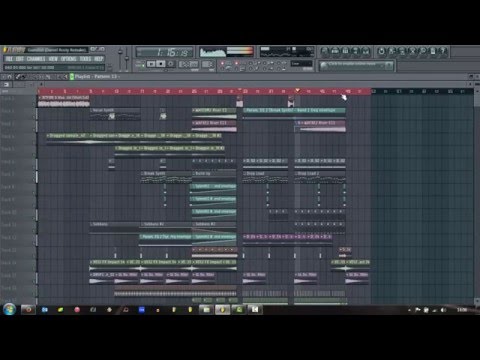Open the Playlist - Pattern 13 dropdown
Image resolution: width=480 pixels, height=360 pixels.
click(x=96, y=77)
